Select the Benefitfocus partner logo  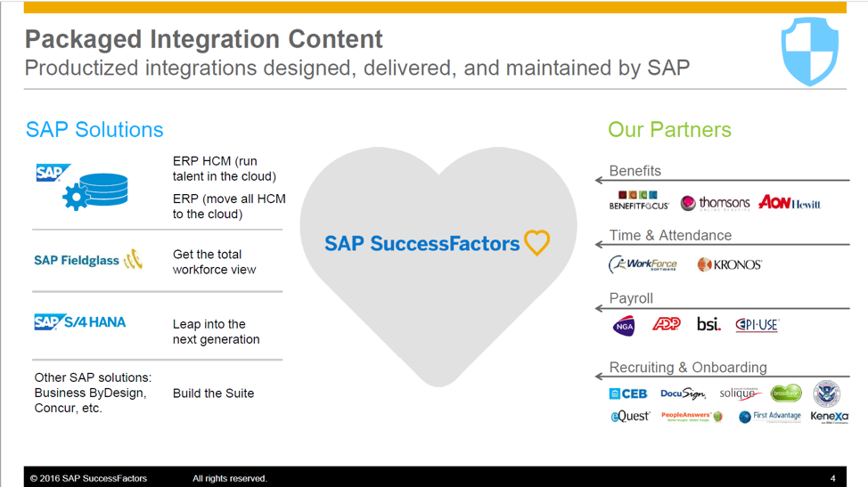[639, 200]
